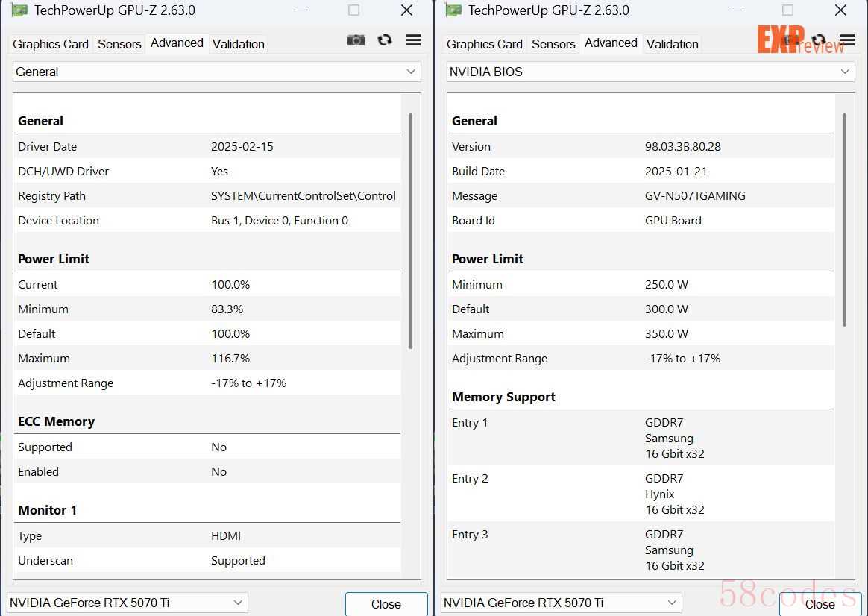Click the BIOS version value 98.03.3B.80.28

(683, 147)
